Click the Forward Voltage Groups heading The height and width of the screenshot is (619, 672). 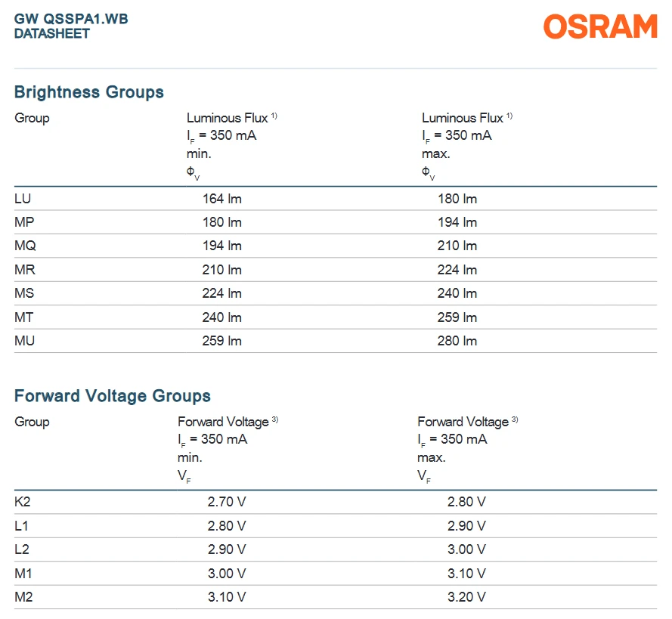click(113, 396)
